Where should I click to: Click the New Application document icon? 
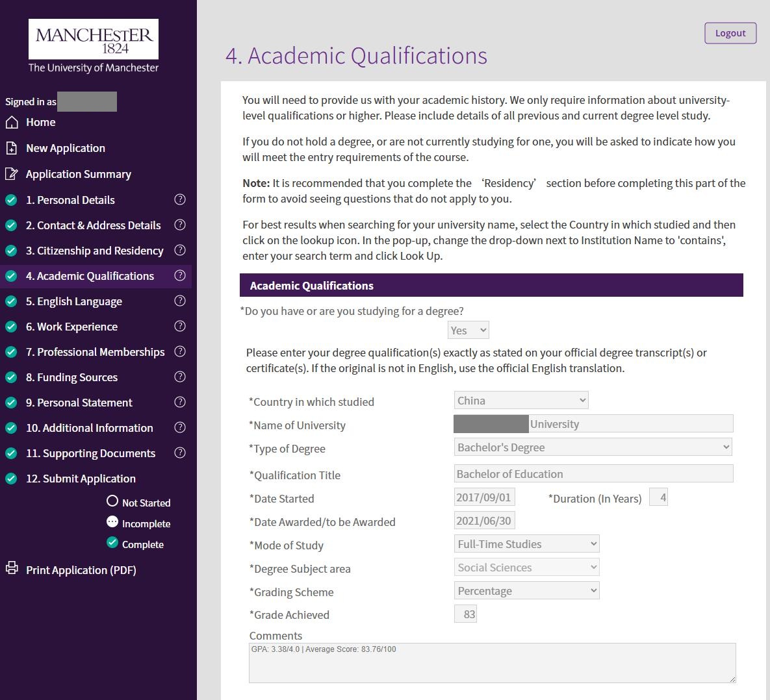pos(12,148)
